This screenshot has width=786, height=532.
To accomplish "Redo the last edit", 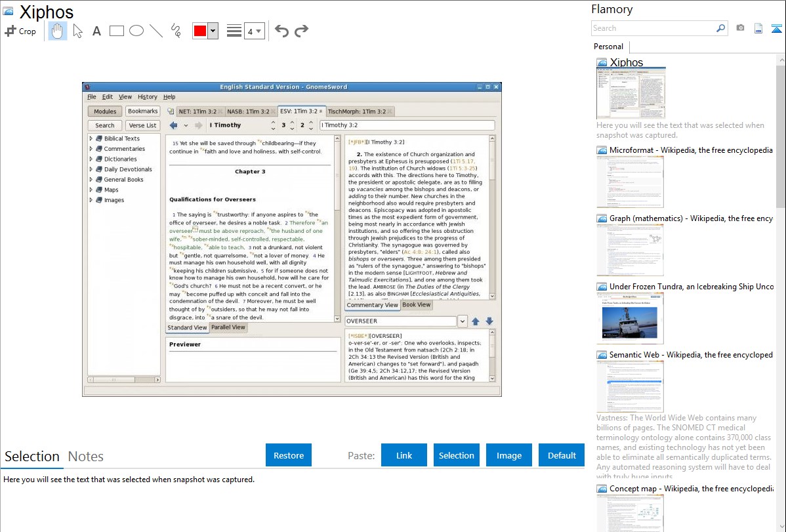I will click(301, 31).
